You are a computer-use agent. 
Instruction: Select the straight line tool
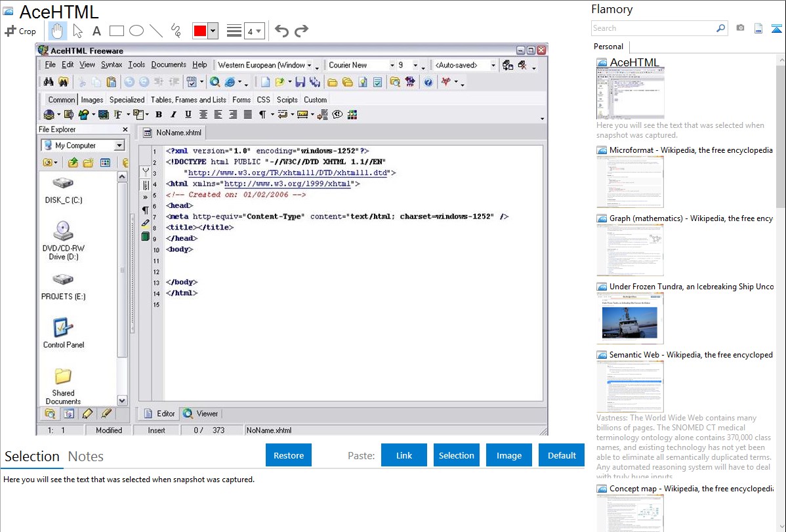155,31
